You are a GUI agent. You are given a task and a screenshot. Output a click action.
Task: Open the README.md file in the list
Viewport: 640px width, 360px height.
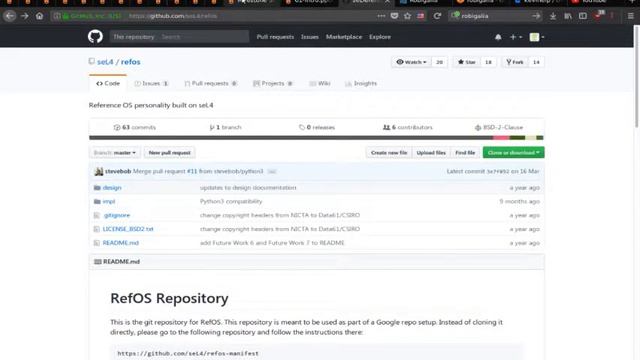tap(121, 243)
